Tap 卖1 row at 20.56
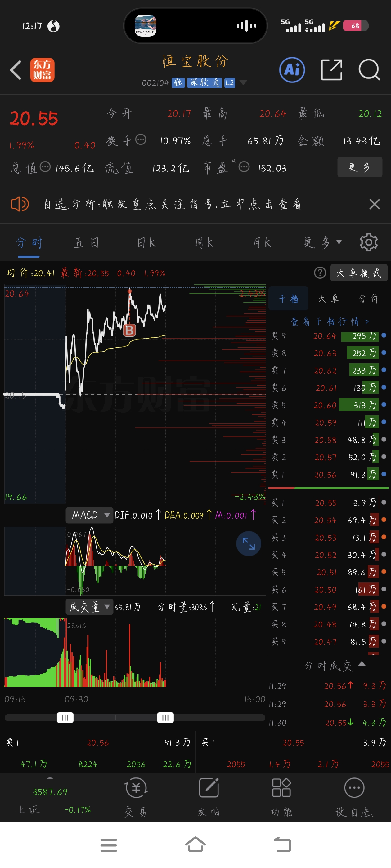 point(329,474)
